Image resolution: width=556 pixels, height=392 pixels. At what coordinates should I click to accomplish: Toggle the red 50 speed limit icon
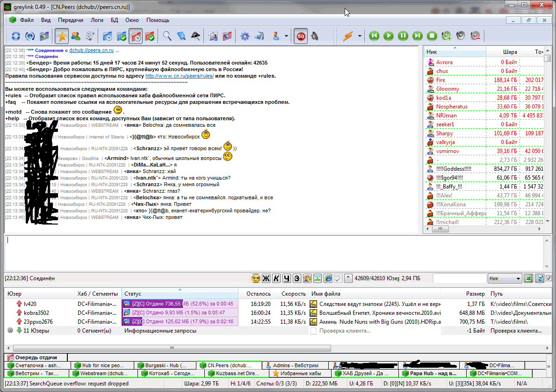click(301, 36)
